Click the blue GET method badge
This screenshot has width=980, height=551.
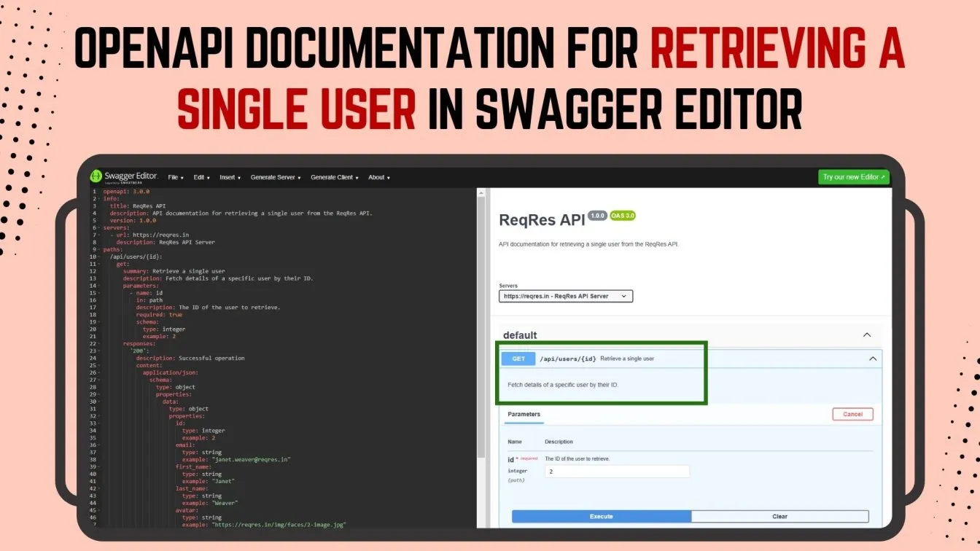[x=518, y=359]
